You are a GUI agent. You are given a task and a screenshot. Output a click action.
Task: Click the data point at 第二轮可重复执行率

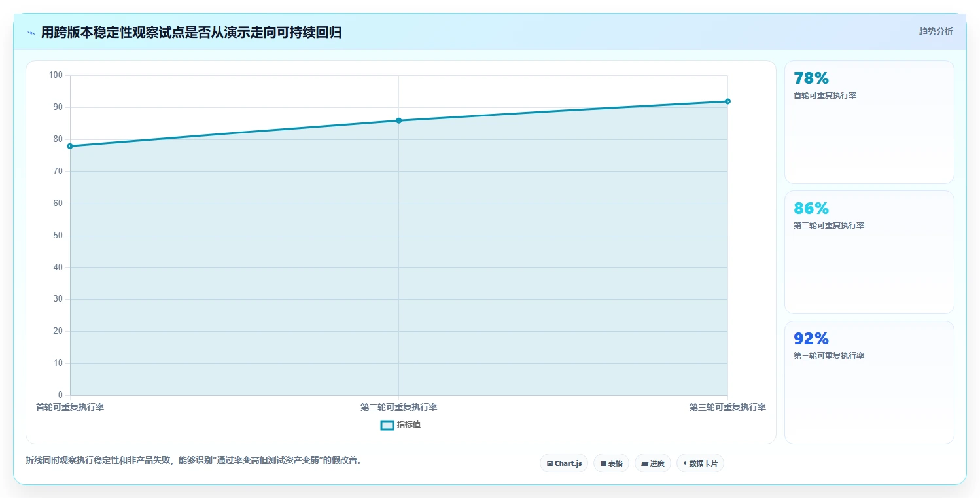[x=398, y=120]
